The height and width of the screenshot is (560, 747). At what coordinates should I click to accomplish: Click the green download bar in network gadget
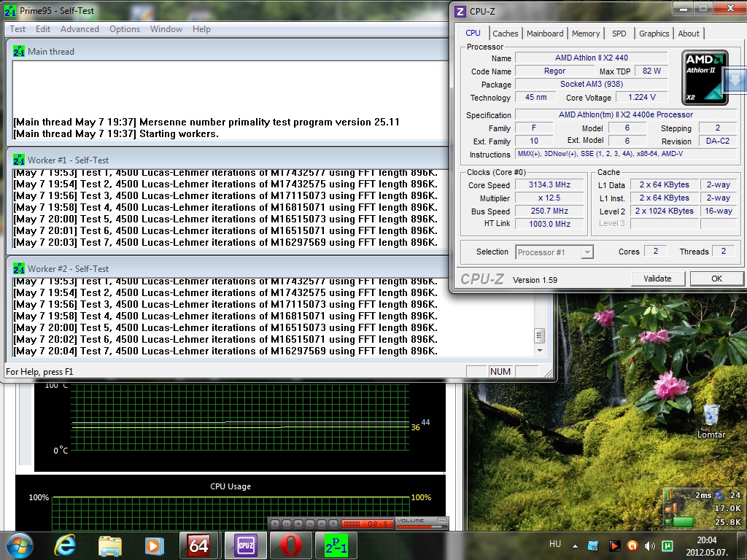[x=682, y=522]
